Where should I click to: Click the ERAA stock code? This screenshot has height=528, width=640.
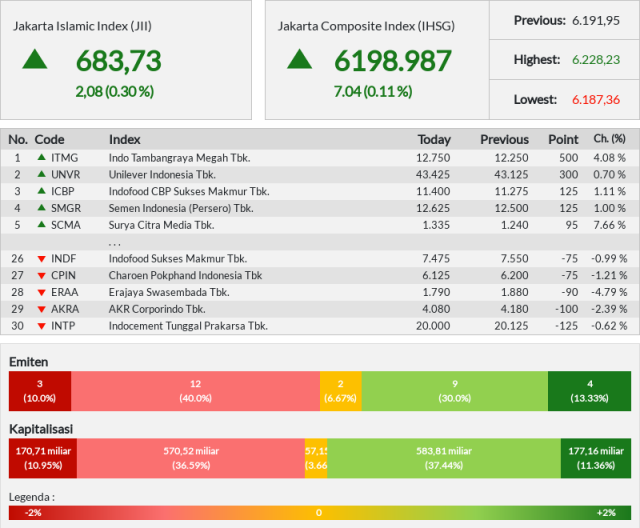[x=64, y=292]
